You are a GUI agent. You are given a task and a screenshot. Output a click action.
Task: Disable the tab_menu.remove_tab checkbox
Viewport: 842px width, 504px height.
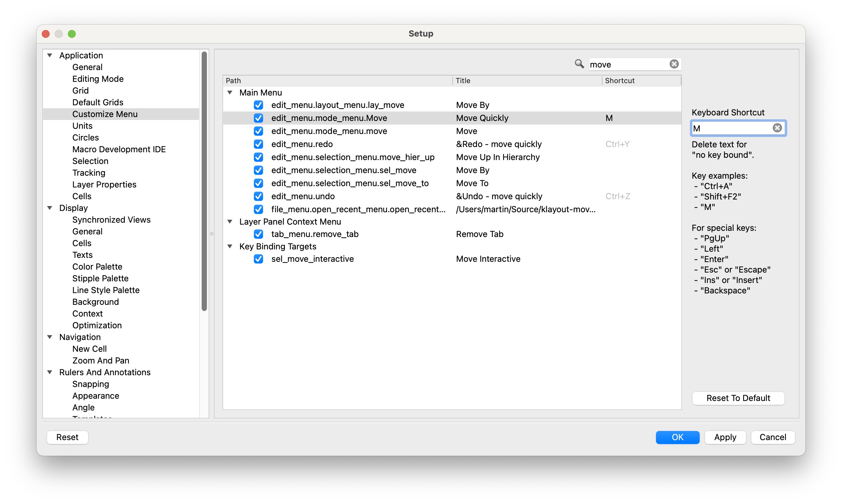(x=258, y=234)
